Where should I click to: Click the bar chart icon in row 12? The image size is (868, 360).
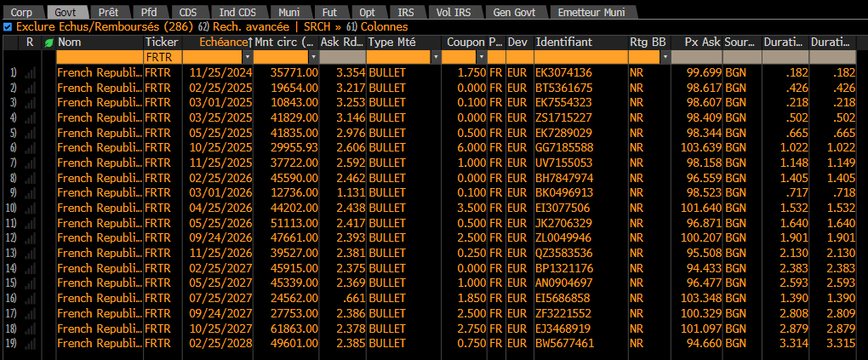pos(30,237)
